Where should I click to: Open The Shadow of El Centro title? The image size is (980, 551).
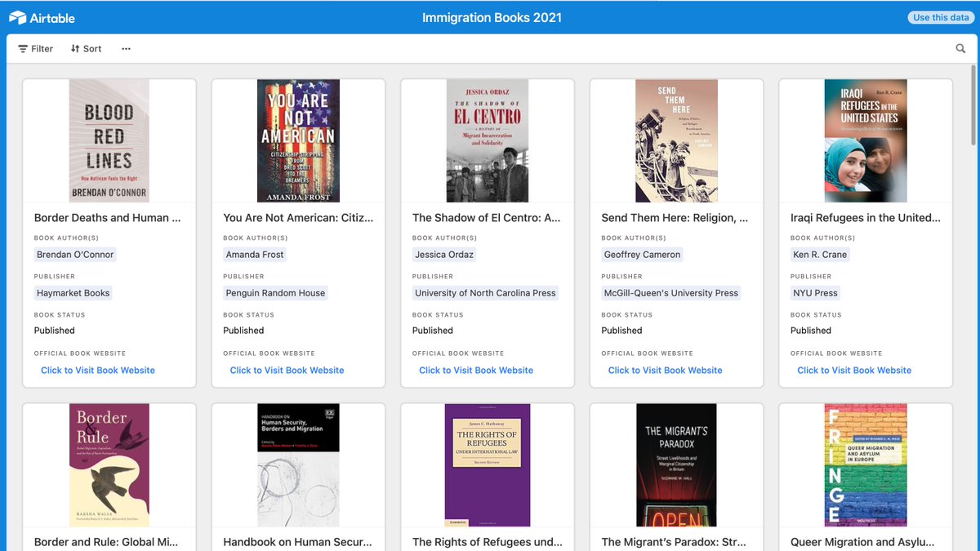click(x=487, y=218)
